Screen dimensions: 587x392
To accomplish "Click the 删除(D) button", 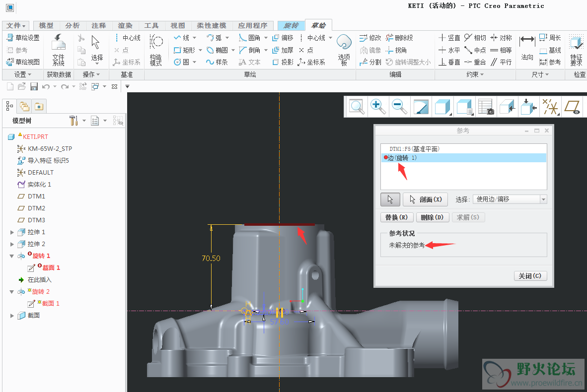I will pyautogui.click(x=432, y=217).
